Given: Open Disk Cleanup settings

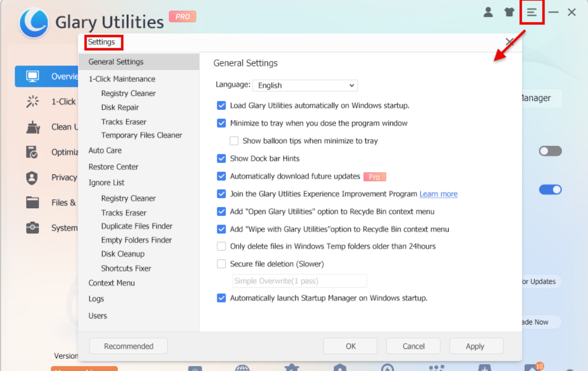Looking at the screenshot, I should click(123, 254).
